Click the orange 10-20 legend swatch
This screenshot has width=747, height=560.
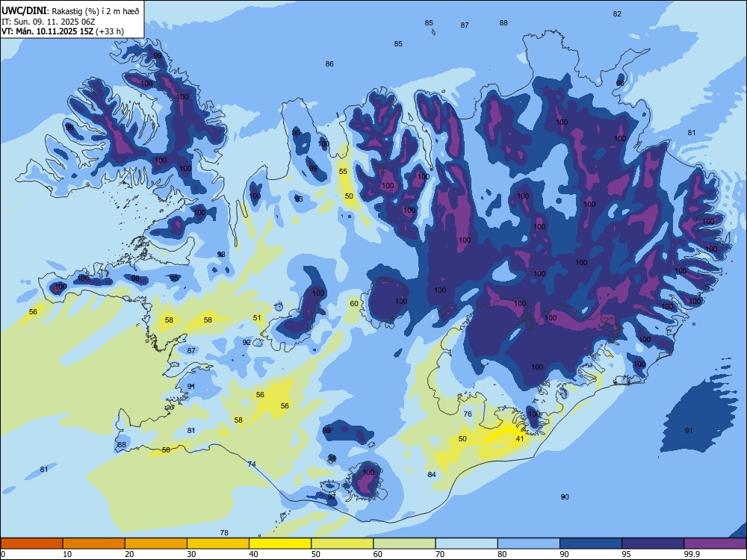[94, 544]
